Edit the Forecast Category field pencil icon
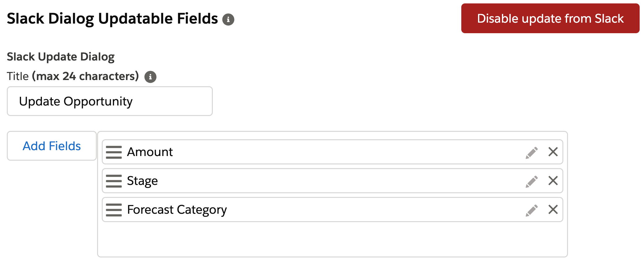The image size is (644, 268). pos(531,210)
